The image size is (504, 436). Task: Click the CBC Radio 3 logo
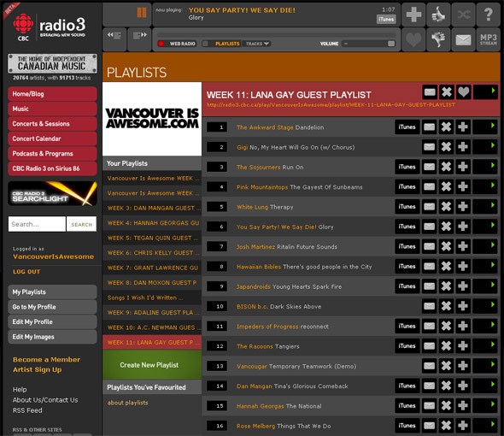(50, 27)
